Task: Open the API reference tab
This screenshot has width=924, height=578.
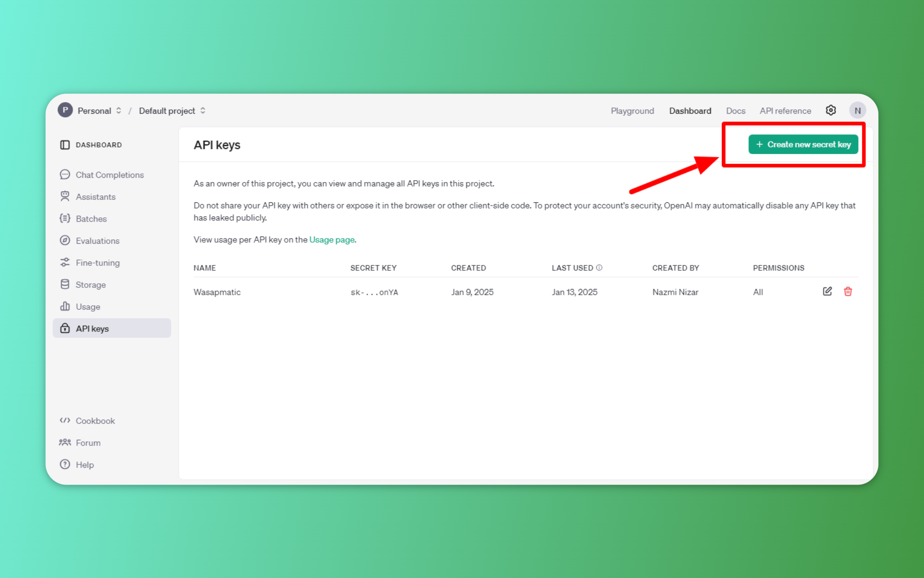Action: tap(785, 111)
